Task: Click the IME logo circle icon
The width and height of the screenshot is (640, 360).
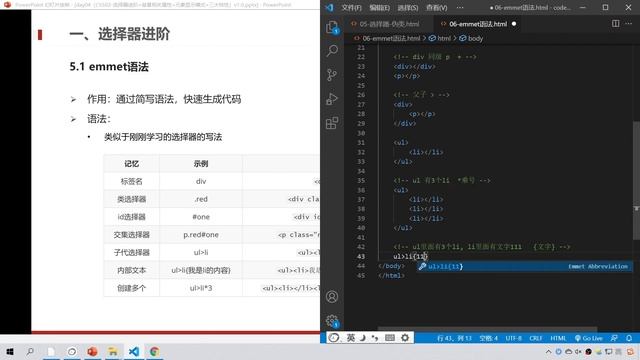Action: [x=334, y=338]
